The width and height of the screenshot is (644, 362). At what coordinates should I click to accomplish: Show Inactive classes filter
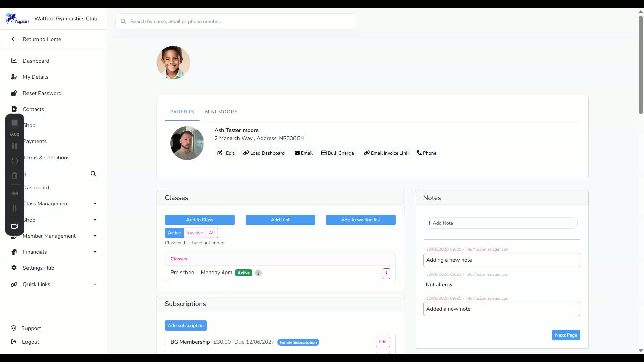point(195,233)
